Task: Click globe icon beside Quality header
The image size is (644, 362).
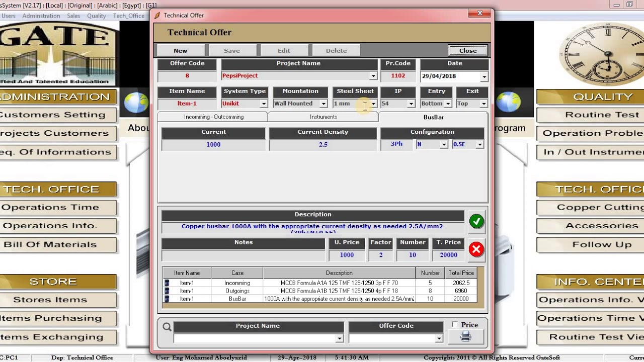Action: pos(508,102)
